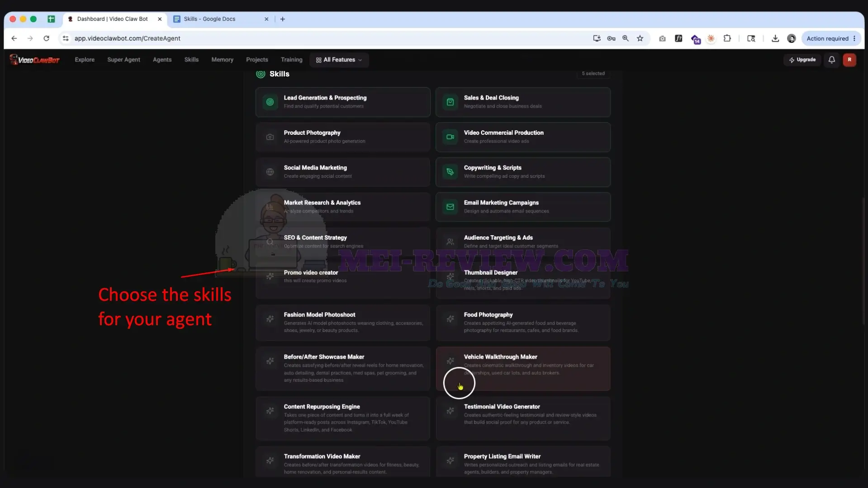Close the Skills - Google Docs tab
Viewport: 868px width, 488px height.
(x=266, y=19)
